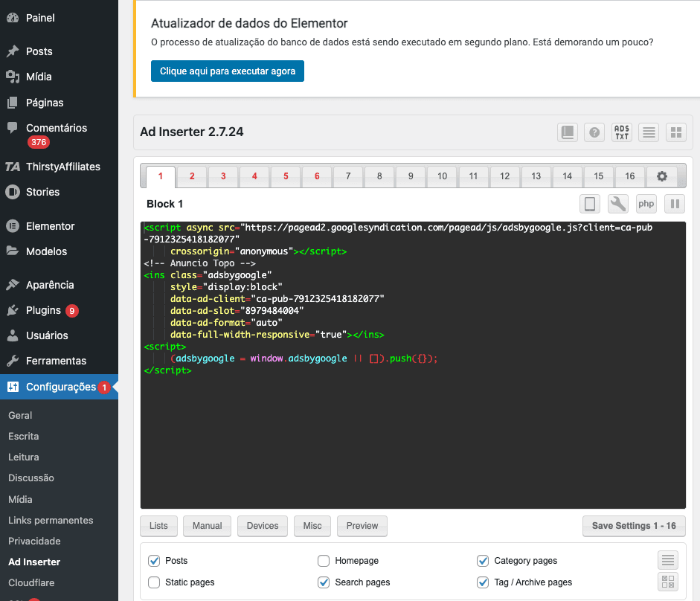The image size is (700, 601).
Task: Open Discussão settings submenu
Action: coord(31,478)
